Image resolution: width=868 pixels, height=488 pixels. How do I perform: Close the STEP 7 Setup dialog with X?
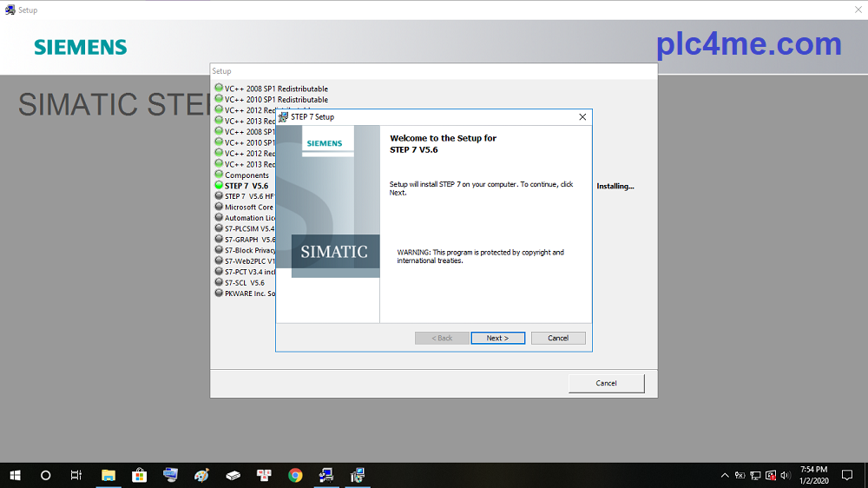[x=582, y=117]
